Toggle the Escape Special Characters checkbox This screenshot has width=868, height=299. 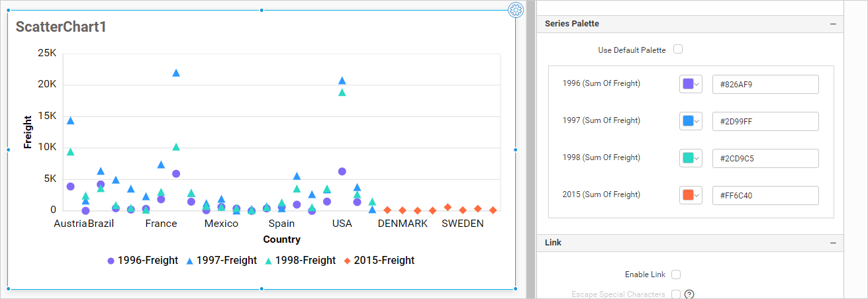pyautogui.click(x=676, y=294)
